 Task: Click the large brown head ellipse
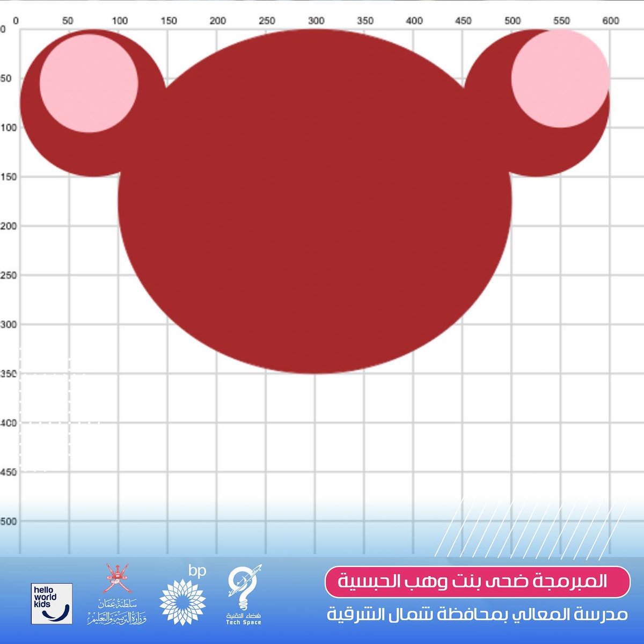(315, 201)
